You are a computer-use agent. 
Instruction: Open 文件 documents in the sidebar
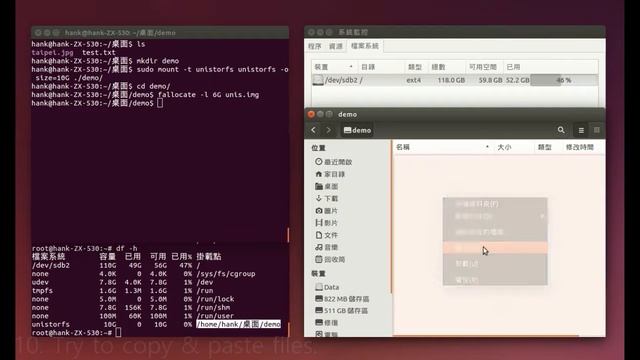coord(327,235)
